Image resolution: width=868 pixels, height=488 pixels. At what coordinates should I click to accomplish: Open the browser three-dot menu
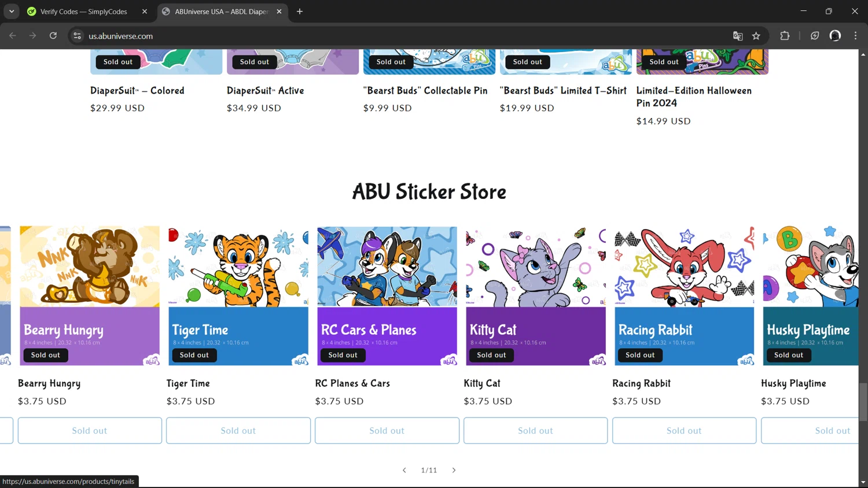pyautogui.click(x=855, y=36)
